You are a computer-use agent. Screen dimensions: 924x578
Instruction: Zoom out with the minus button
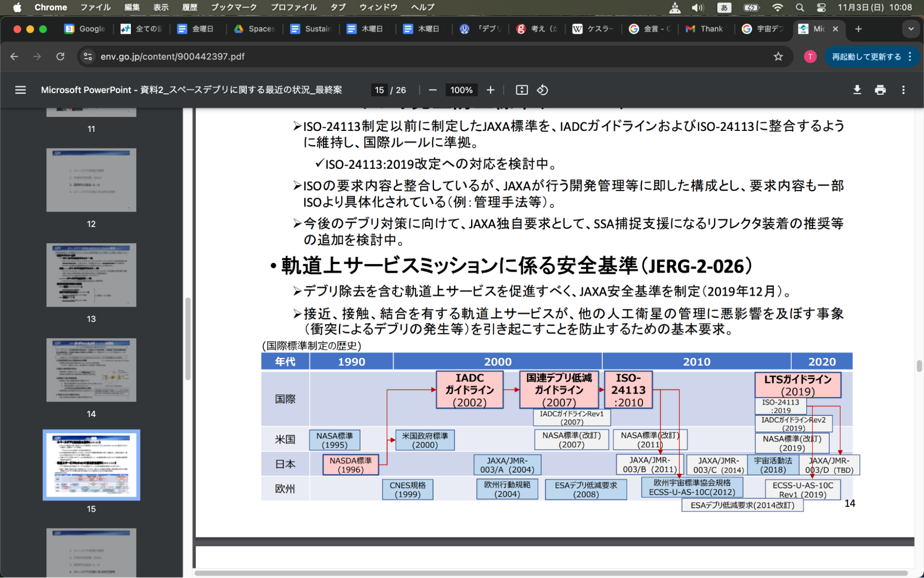[433, 90]
